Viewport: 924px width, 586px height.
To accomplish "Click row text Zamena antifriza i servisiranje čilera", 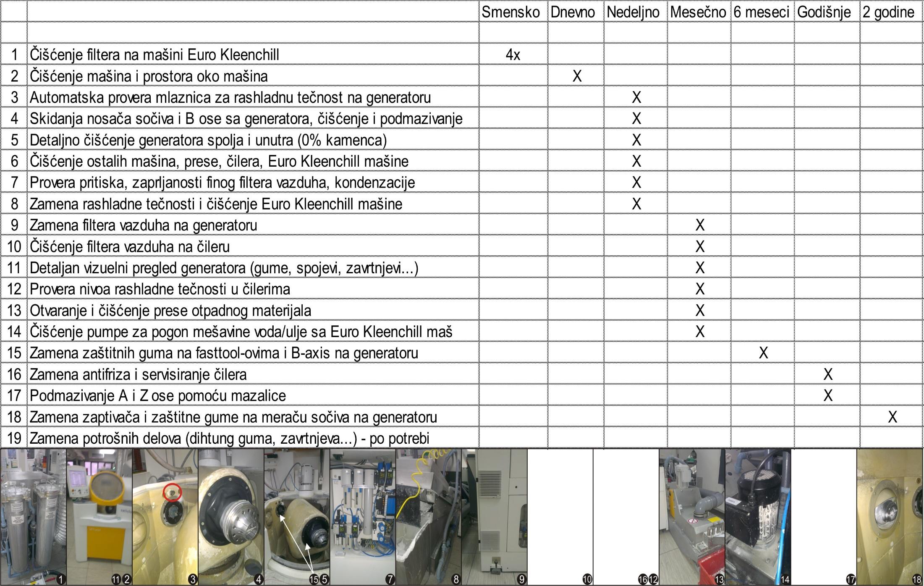I will point(138,374).
